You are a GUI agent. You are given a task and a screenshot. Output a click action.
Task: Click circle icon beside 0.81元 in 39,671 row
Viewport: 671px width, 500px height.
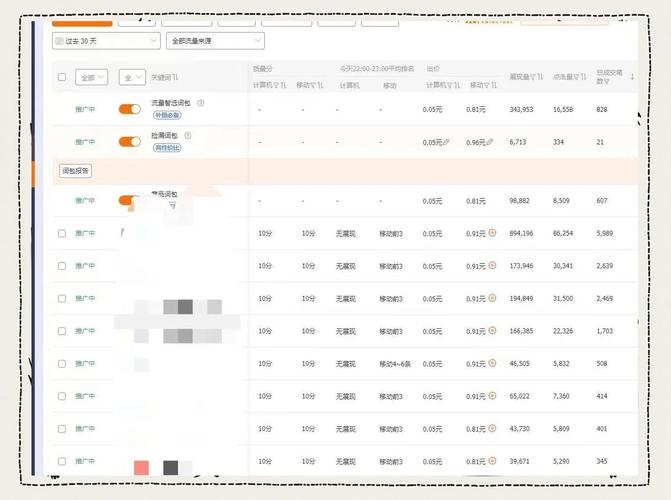(492, 461)
